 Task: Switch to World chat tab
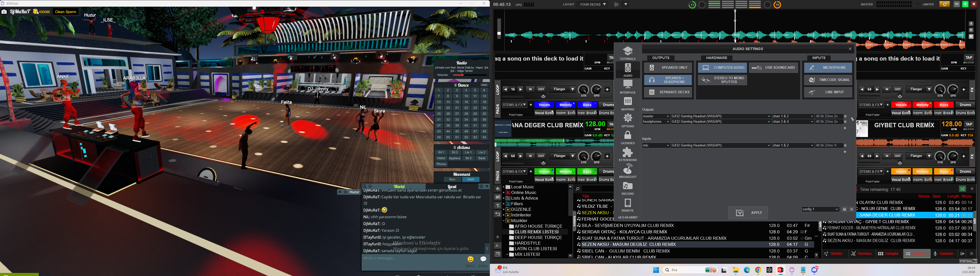(399, 186)
